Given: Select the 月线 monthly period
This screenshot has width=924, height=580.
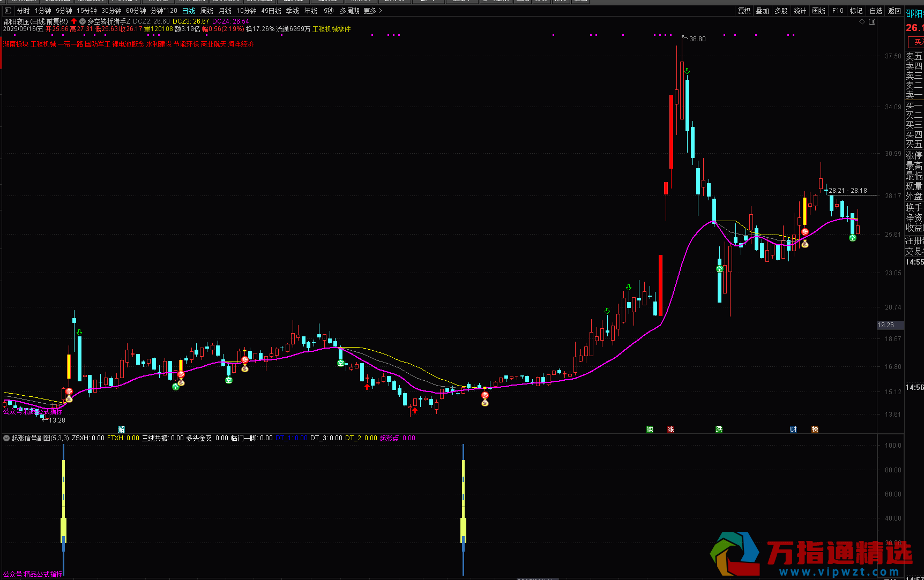Looking at the screenshot, I should [225, 11].
